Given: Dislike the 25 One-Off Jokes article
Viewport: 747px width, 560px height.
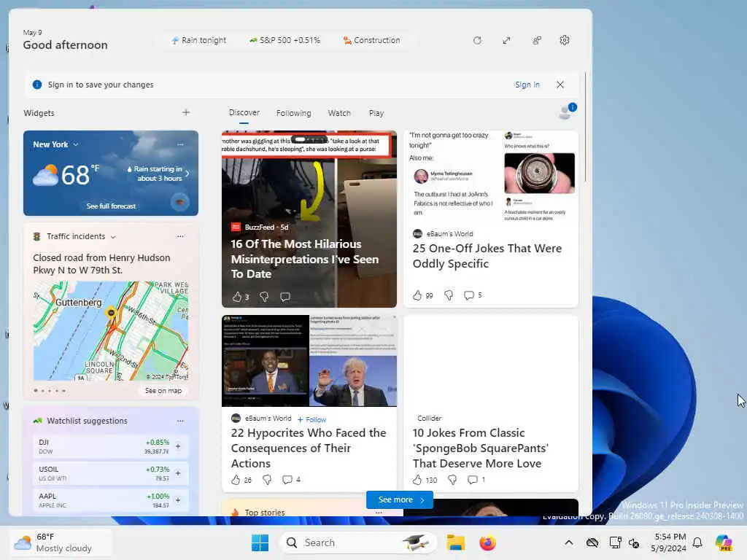Looking at the screenshot, I should (449, 295).
